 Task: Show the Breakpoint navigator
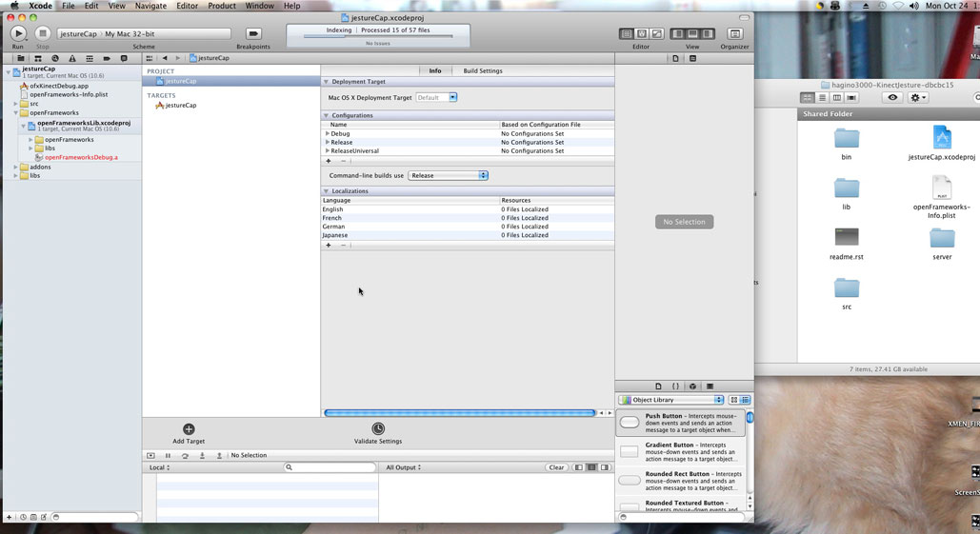(107, 58)
